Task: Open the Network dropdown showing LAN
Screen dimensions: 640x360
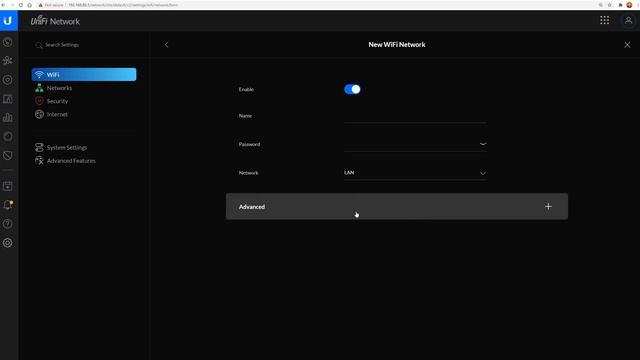Action: click(x=415, y=173)
